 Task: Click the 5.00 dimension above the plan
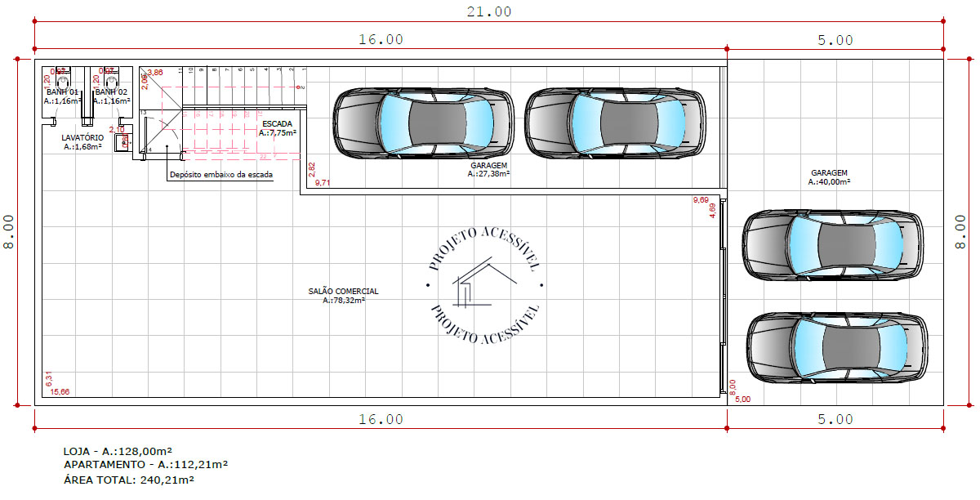coord(835,40)
